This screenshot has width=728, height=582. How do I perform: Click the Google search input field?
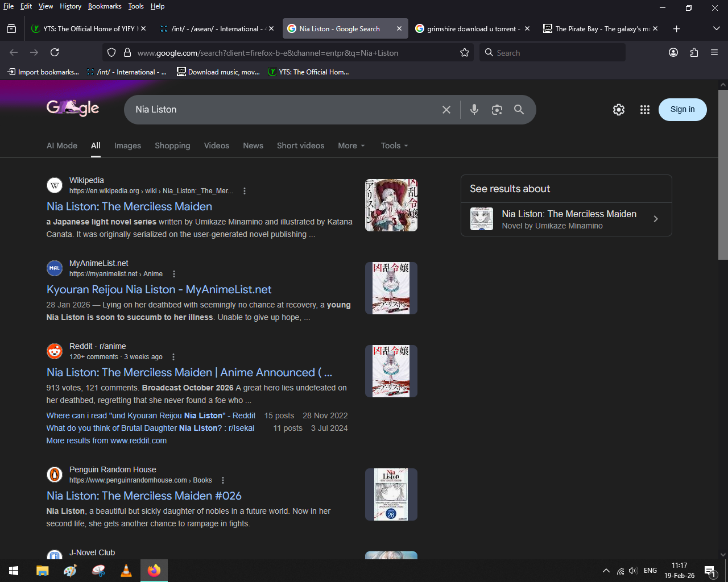tap(284, 110)
